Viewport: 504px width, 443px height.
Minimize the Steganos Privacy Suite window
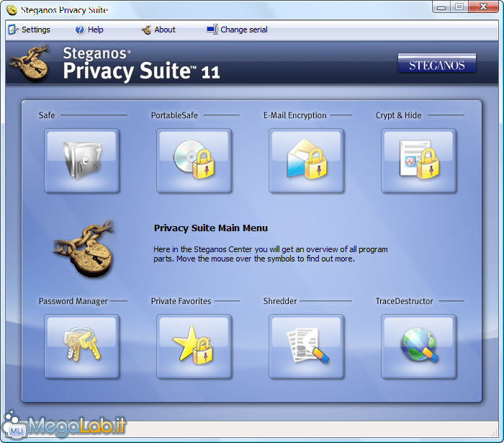(441, 7)
